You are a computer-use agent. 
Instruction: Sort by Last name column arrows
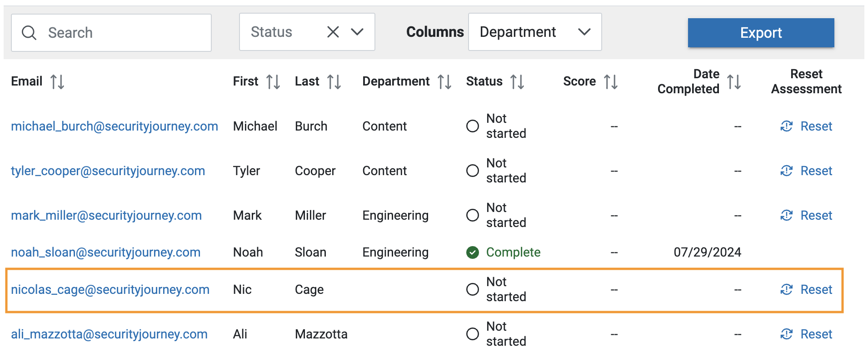click(334, 82)
